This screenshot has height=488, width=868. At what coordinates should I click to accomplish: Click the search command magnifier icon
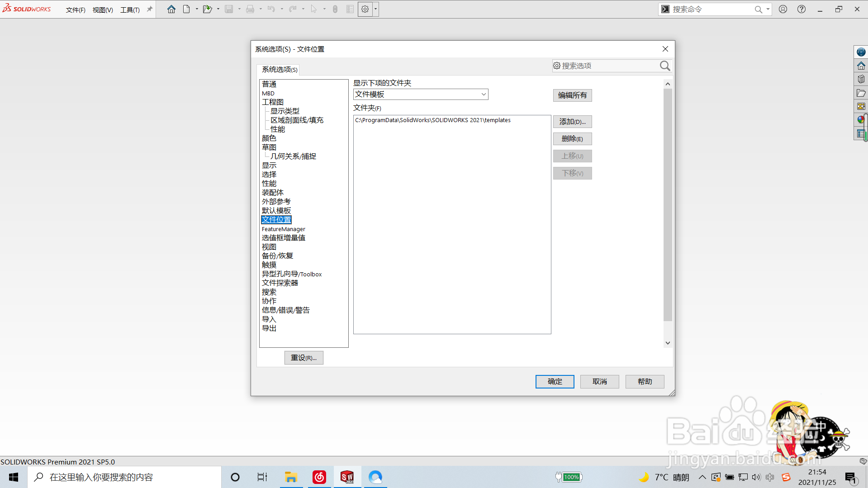pos(759,9)
